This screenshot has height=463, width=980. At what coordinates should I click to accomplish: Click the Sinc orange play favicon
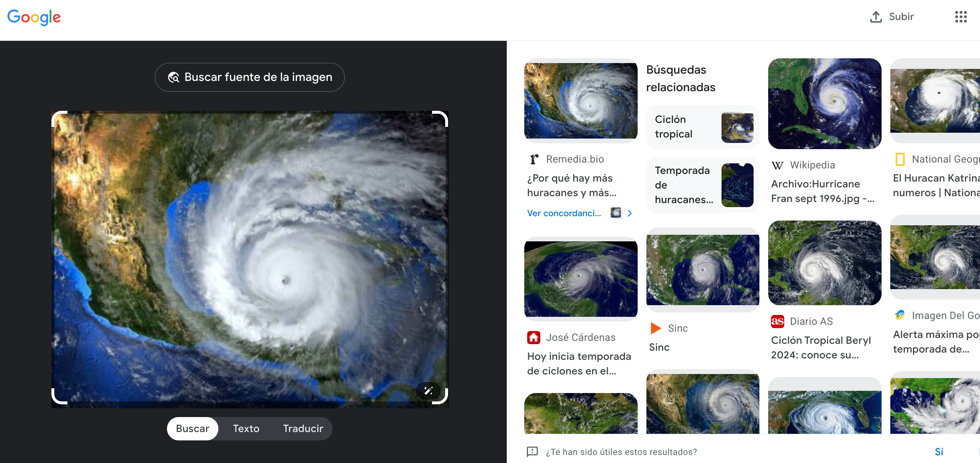tap(656, 328)
